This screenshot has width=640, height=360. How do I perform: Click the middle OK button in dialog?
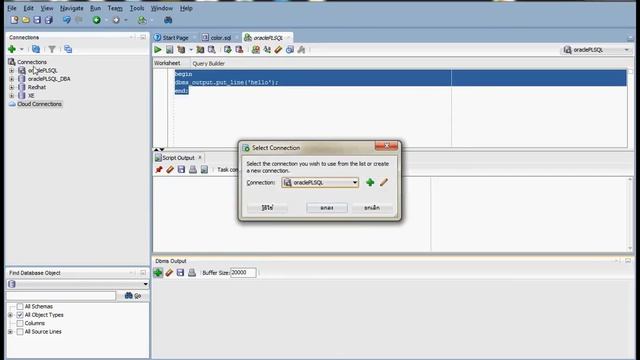point(327,208)
